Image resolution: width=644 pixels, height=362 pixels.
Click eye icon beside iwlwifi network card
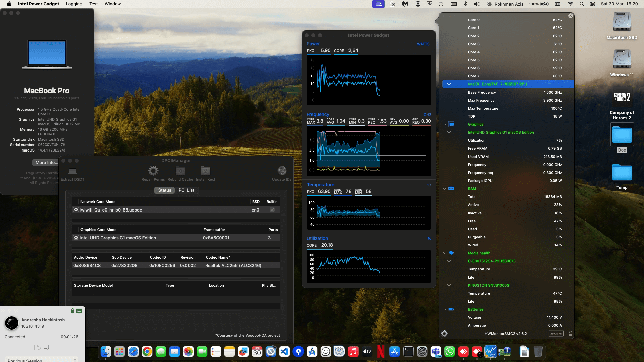point(76,210)
